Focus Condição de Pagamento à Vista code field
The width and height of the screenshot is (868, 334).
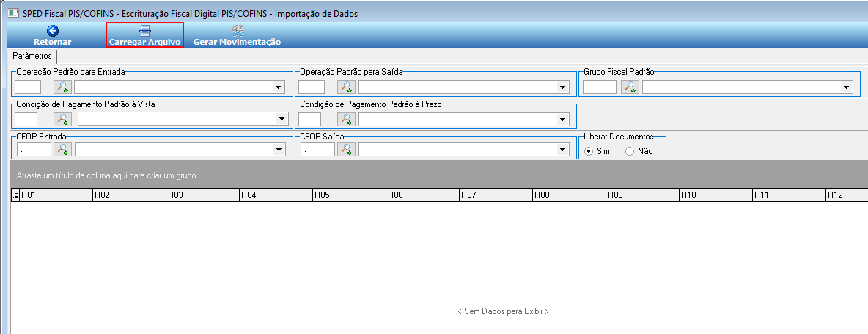tap(26, 118)
